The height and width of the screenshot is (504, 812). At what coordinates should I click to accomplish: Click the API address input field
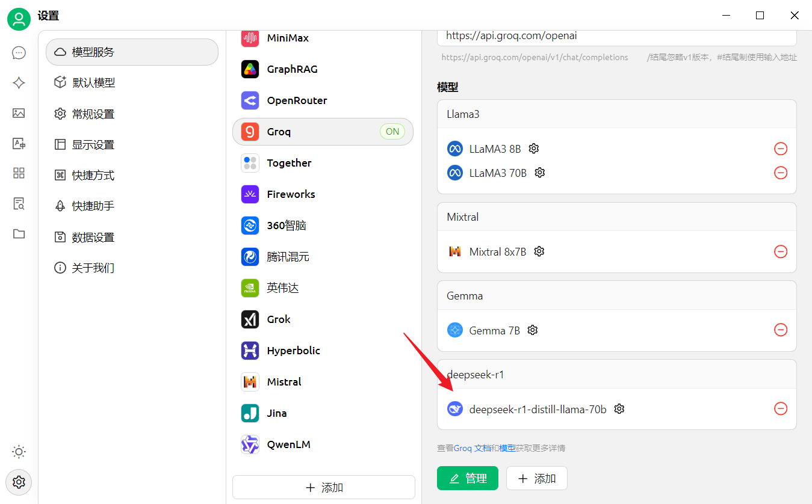(x=617, y=37)
